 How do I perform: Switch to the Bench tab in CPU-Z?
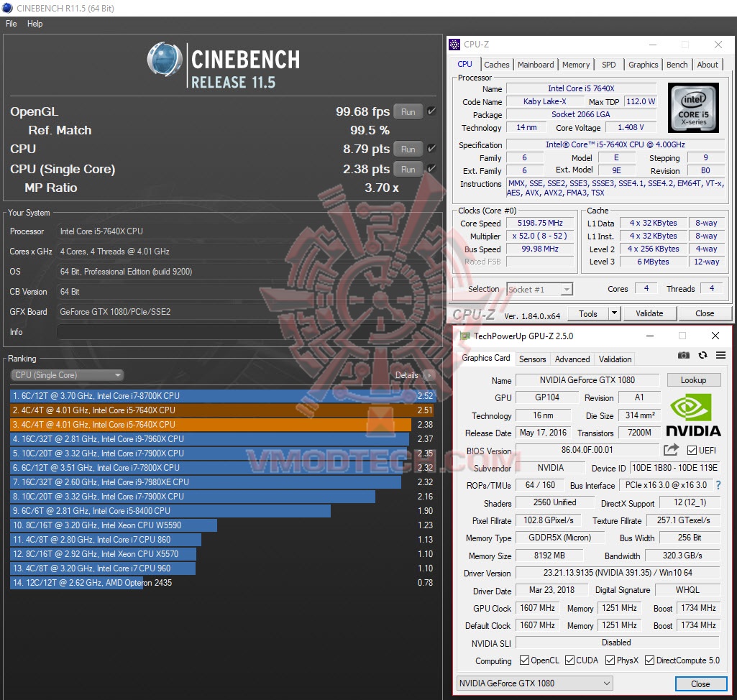(677, 65)
